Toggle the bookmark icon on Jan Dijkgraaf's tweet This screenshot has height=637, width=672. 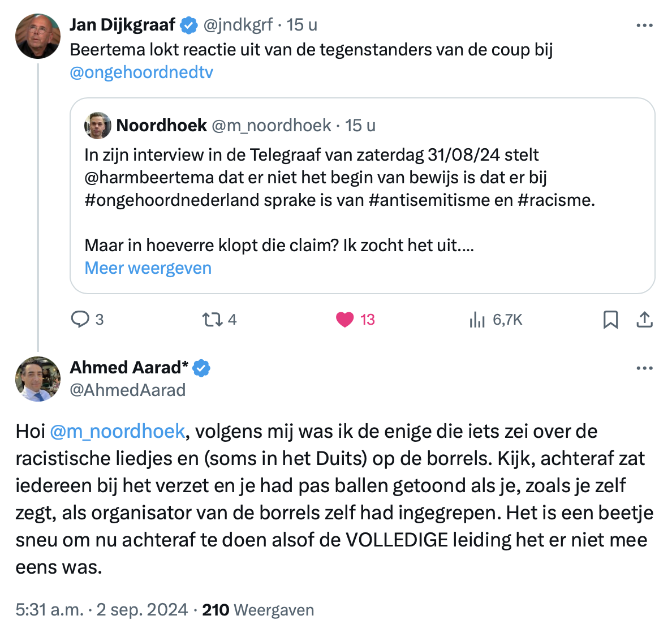pos(610,320)
